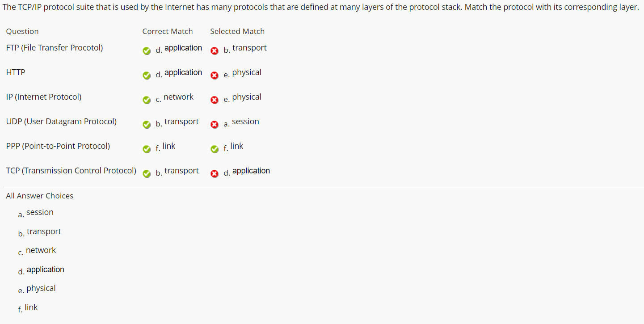Click answer choice b. transport in list
This screenshot has width=644, height=324.
pyautogui.click(x=39, y=232)
